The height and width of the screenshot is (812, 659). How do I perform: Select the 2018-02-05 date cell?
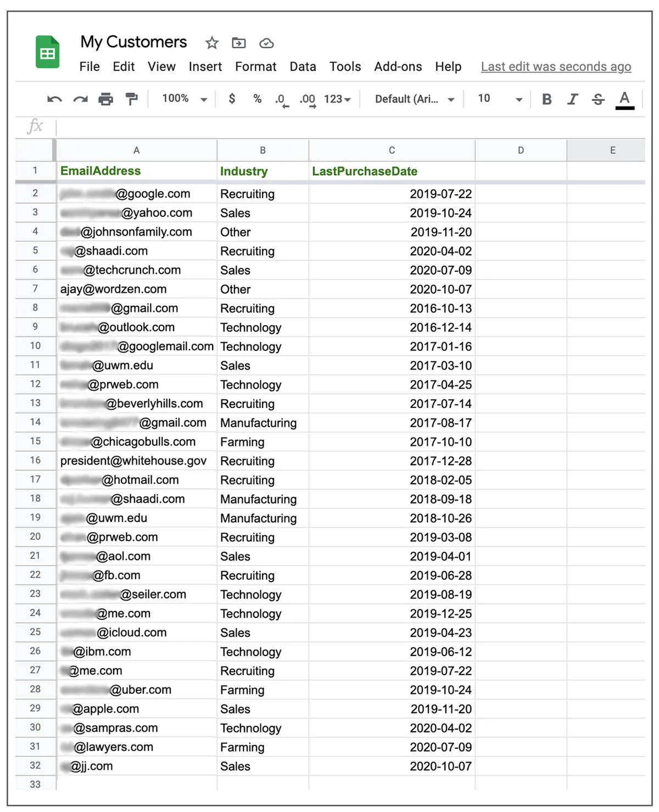[x=392, y=480]
